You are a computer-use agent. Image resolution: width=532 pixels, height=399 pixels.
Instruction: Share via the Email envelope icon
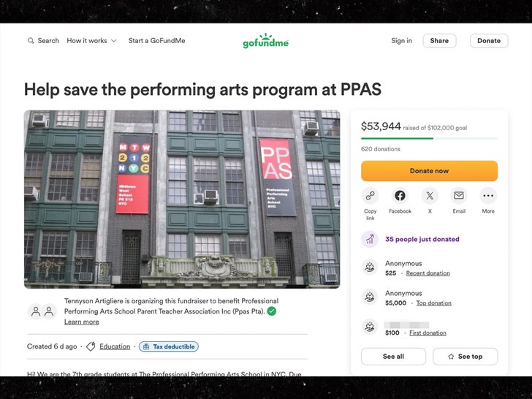[459, 196]
